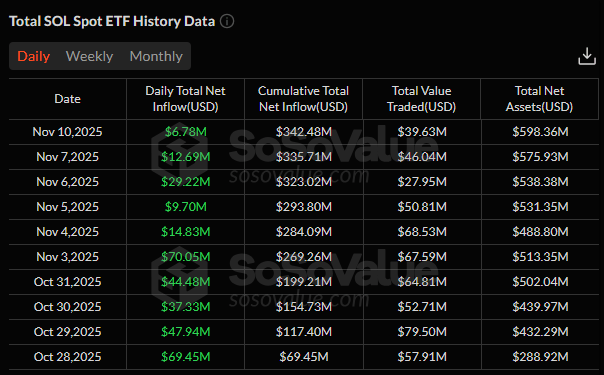Click the Nov 6,2025 date cell

click(x=67, y=182)
